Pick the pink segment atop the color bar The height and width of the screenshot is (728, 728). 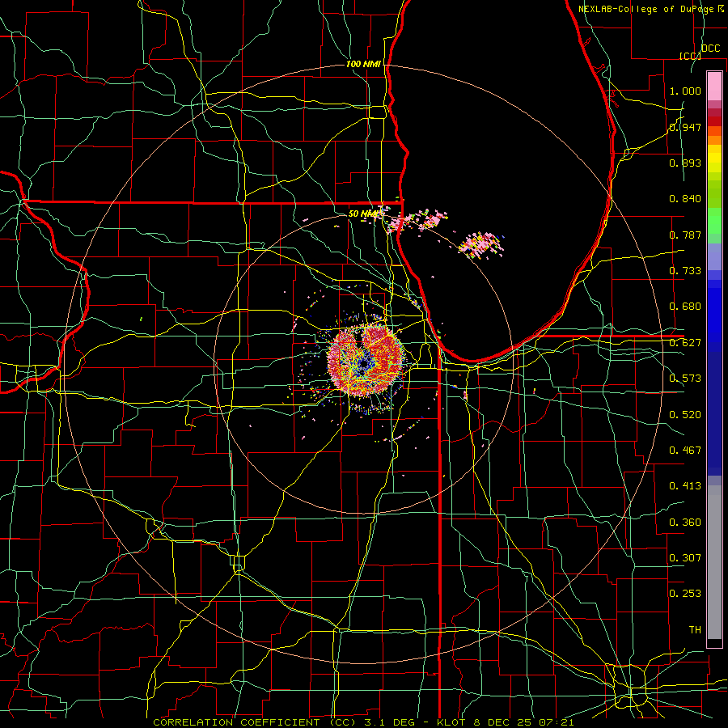(714, 87)
